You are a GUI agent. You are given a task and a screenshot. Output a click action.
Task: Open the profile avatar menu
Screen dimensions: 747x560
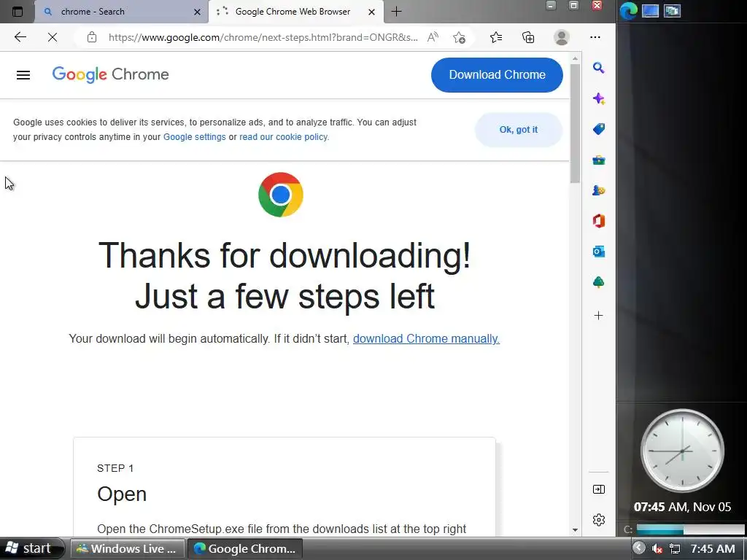pyautogui.click(x=562, y=37)
